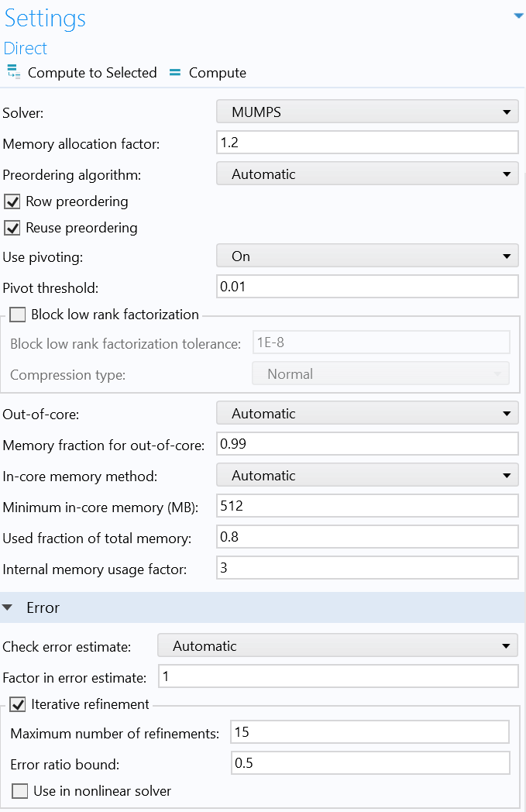Open Check error estimate dropdown

click(337, 646)
